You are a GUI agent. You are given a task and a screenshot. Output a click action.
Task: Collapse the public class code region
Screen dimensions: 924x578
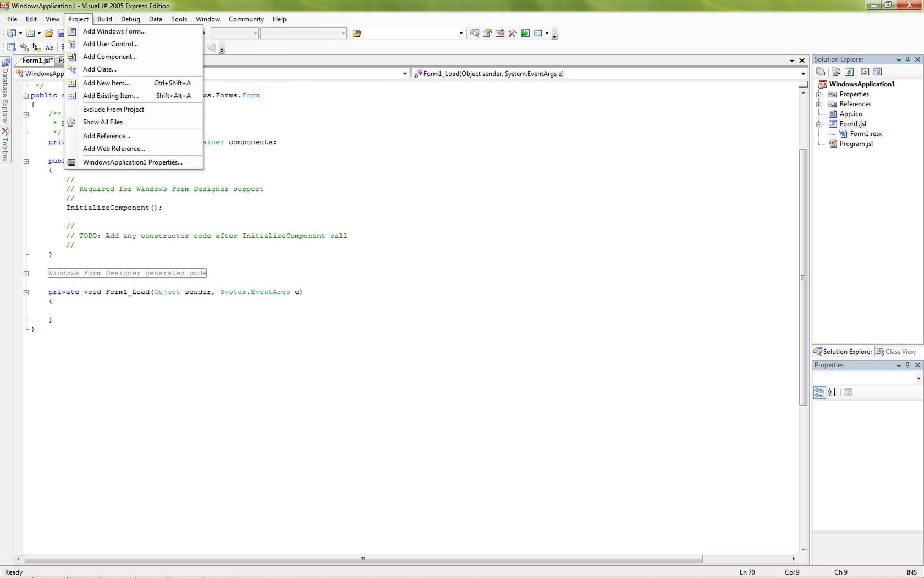click(26, 96)
